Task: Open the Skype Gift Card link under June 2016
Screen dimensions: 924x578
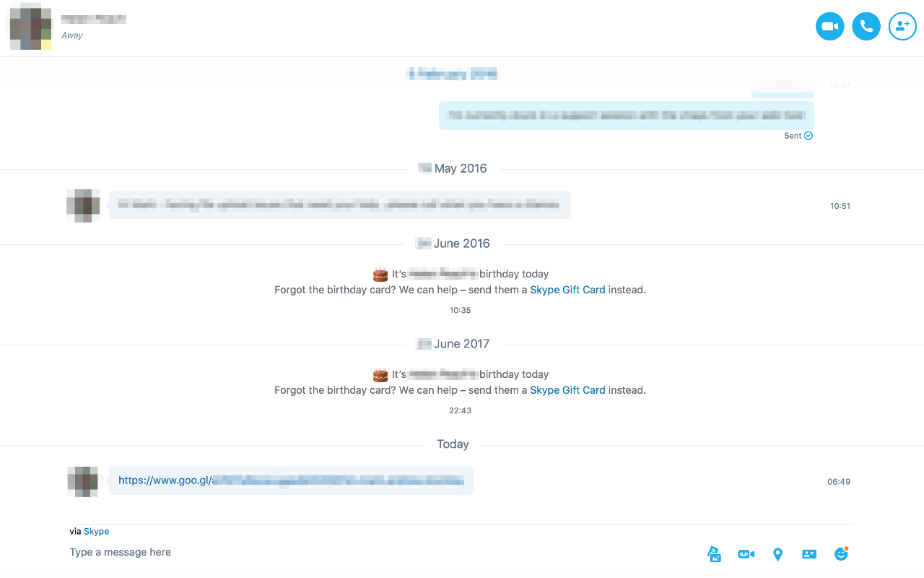Action: pyautogui.click(x=567, y=290)
